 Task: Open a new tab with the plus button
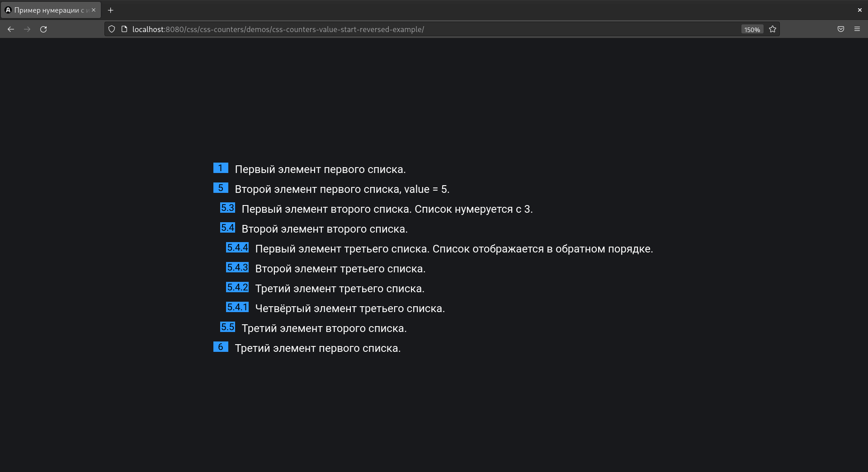click(x=111, y=10)
